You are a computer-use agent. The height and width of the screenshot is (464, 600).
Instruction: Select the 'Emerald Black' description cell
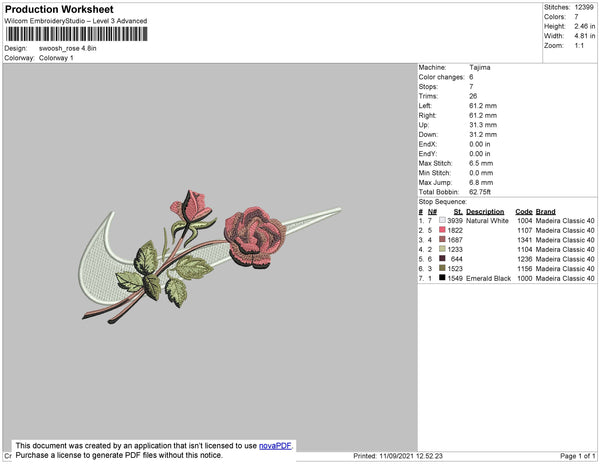pos(488,278)
